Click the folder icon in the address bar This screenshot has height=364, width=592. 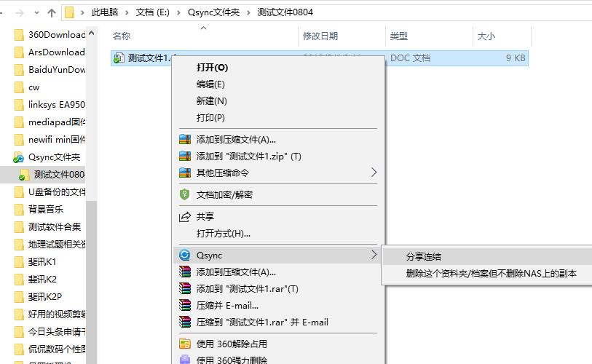tap(69, 12)
